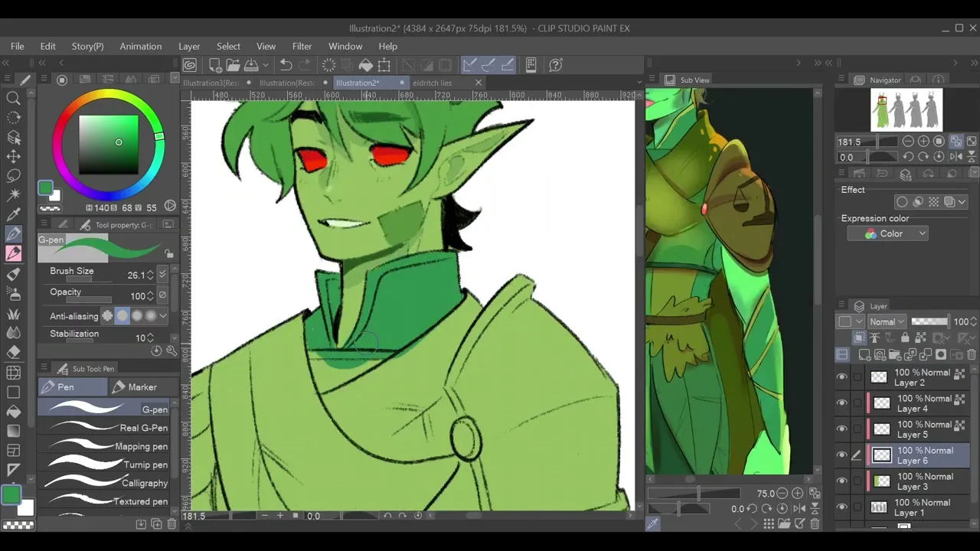Click the New document icon
The width and height of the screenshot is (980, 551).
(x=215, y=65)
